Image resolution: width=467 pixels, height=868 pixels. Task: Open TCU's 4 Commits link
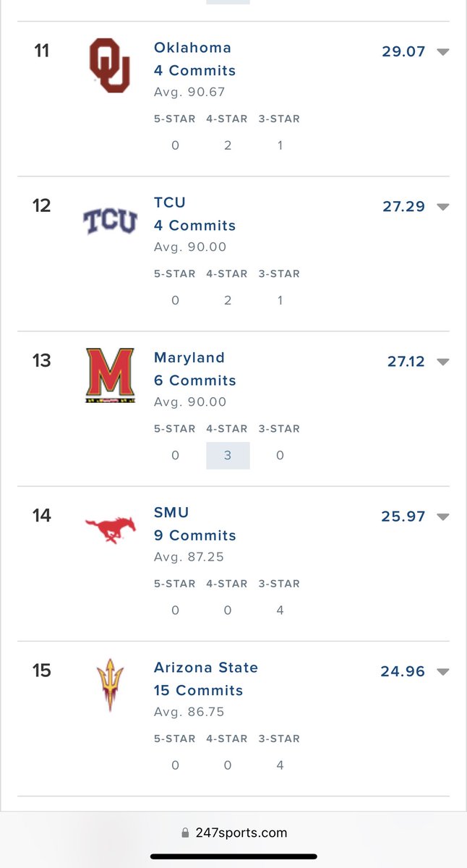click(x=195, y=226)
